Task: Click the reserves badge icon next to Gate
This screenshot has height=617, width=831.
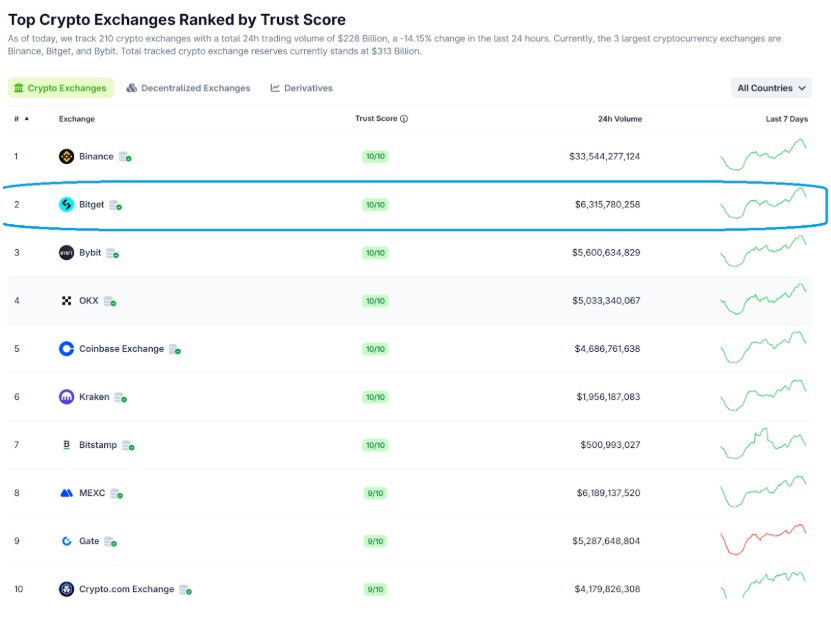Action: tap(110, 542)
